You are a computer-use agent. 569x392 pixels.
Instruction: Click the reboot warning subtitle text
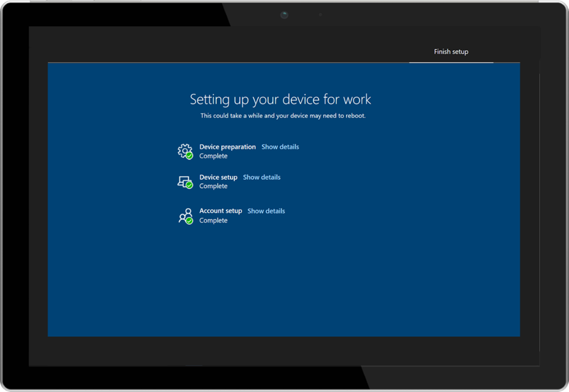click(x=283, y=116)
